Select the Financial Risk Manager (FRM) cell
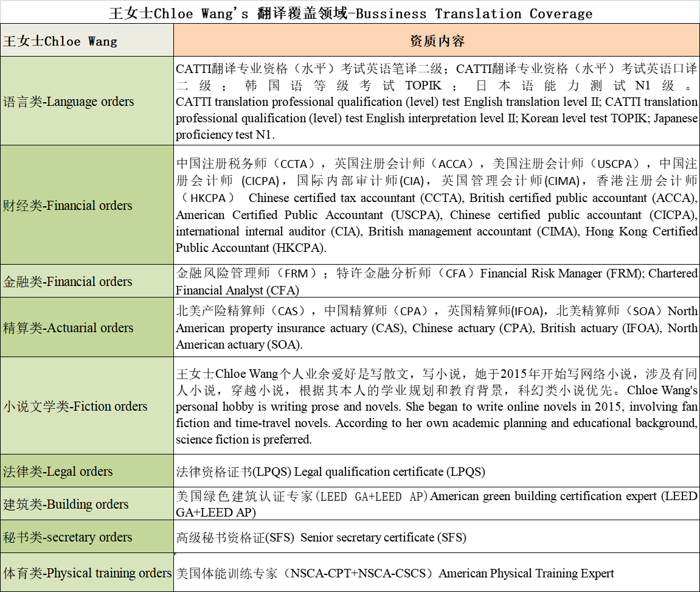Screen dimensions: 700x592 tap(436, 281)
